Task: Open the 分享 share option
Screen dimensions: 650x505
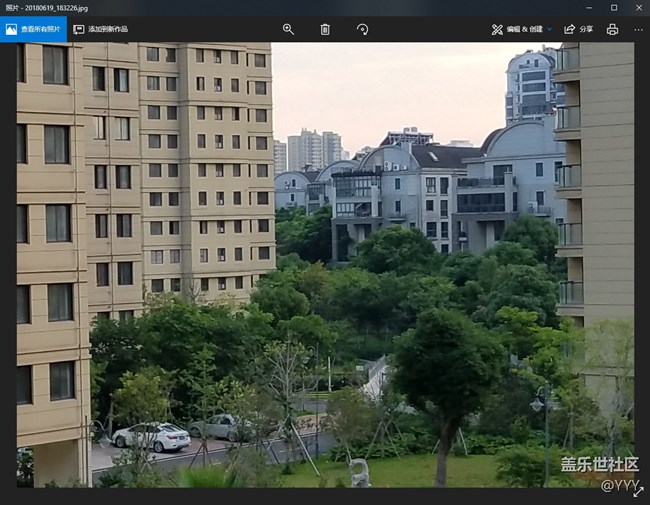Action: click(x=585, y=29)
